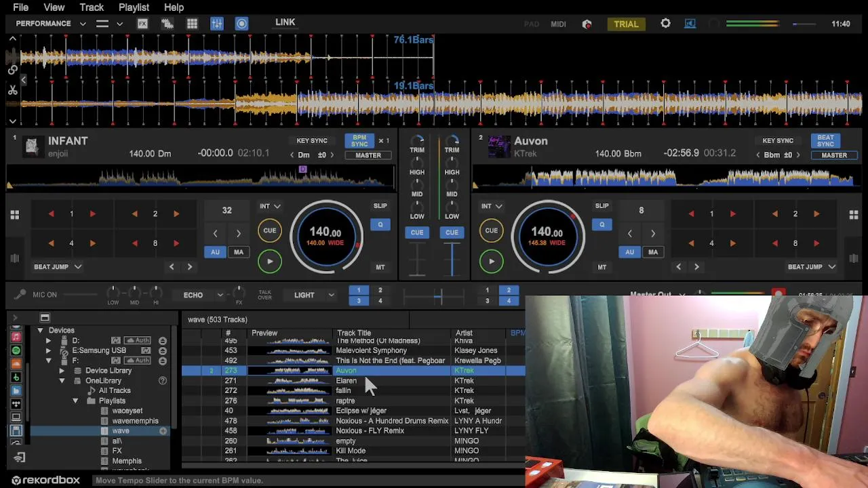Open deck 2 pad grid icon
This screenshot has height=488, width=868.
point(854,215)
